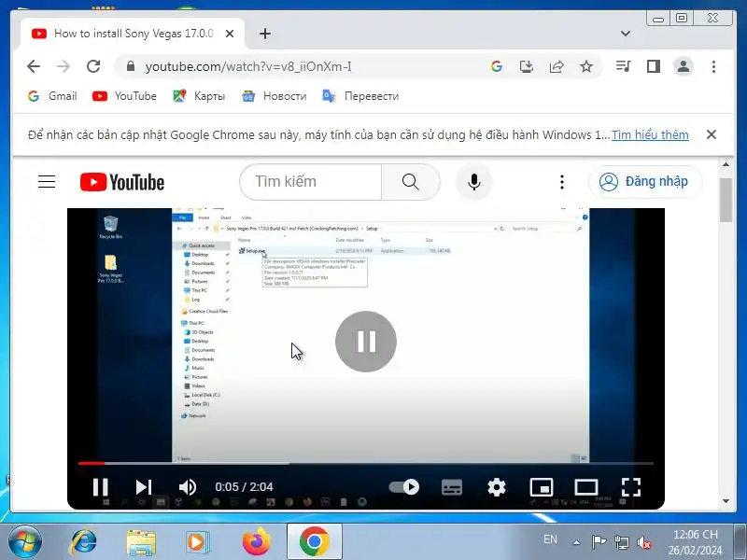Open Chrome side panel icon
The width and height of the screenshot is (747, 560).
(x=653, y=66)
